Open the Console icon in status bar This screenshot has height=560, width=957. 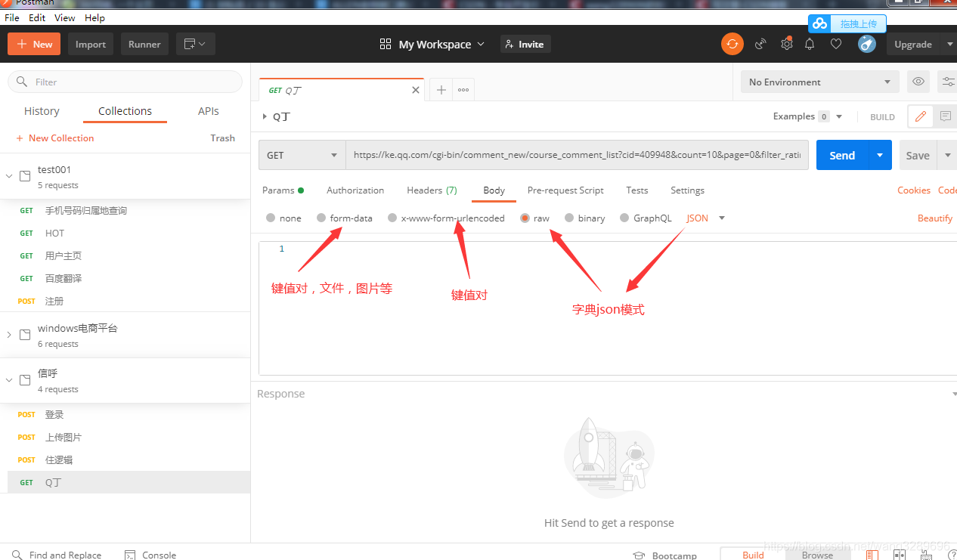[x=130, y=555]
